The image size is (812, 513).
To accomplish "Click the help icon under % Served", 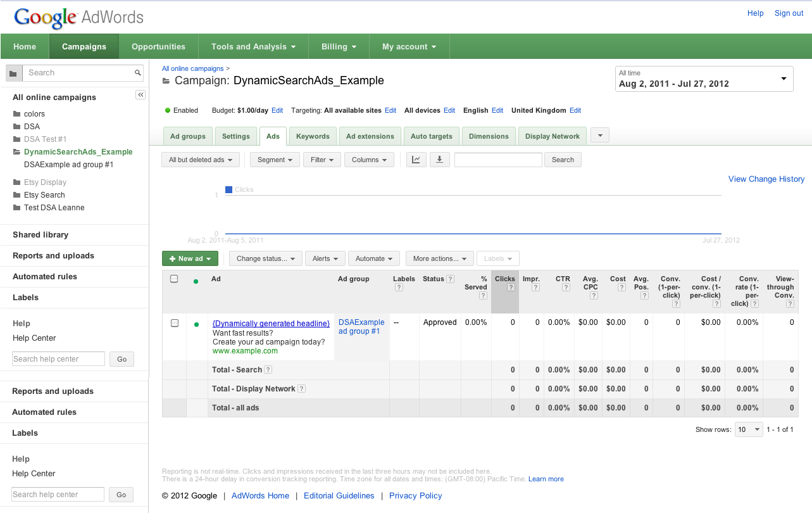I will [x=484, y=296].
